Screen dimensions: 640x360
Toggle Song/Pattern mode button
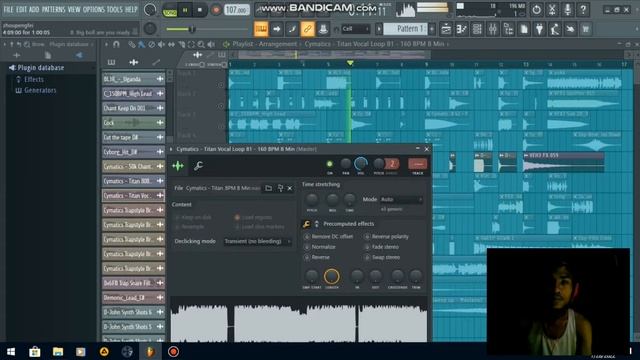click(x=169, y=10)
